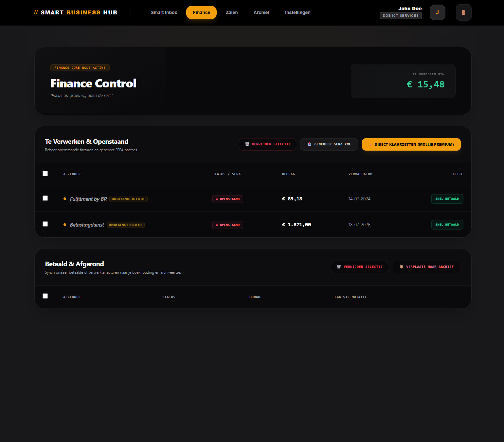
Task: Click Direct Klaarzetten (Mollie Premium) button
Action: pos(411,144)
